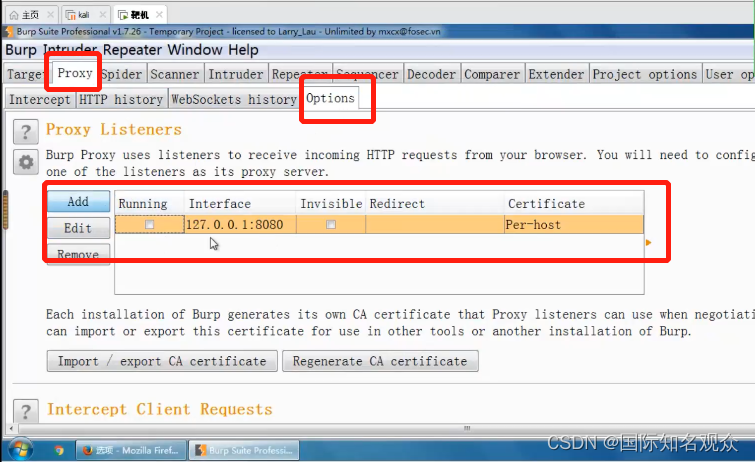
Task: Switch to Mozilla Firefox taskbar window
Action: (130, 450)
